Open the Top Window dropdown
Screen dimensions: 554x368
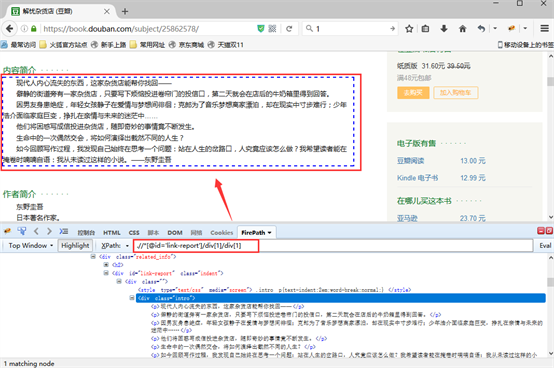click(x=31, y=245)
